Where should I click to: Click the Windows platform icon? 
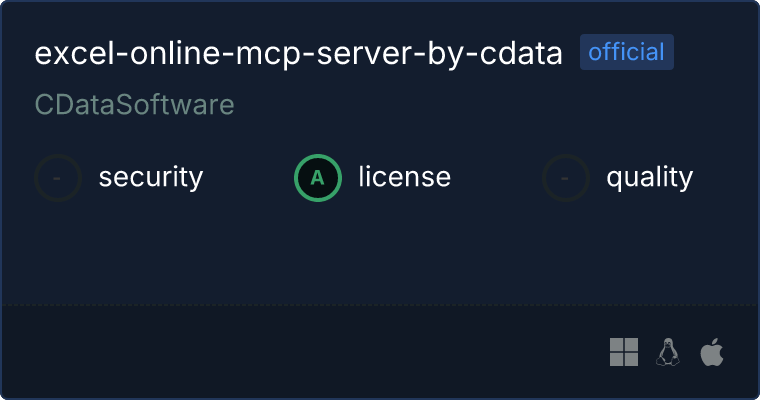point(624,352)
